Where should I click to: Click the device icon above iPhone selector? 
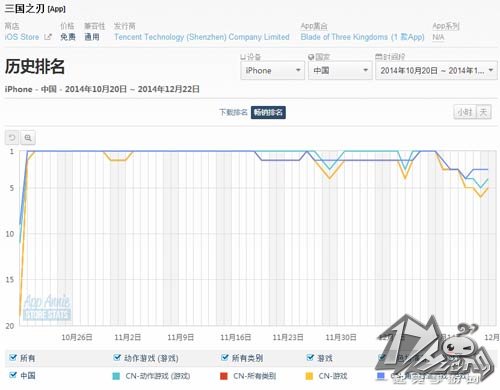pos(243,57)
